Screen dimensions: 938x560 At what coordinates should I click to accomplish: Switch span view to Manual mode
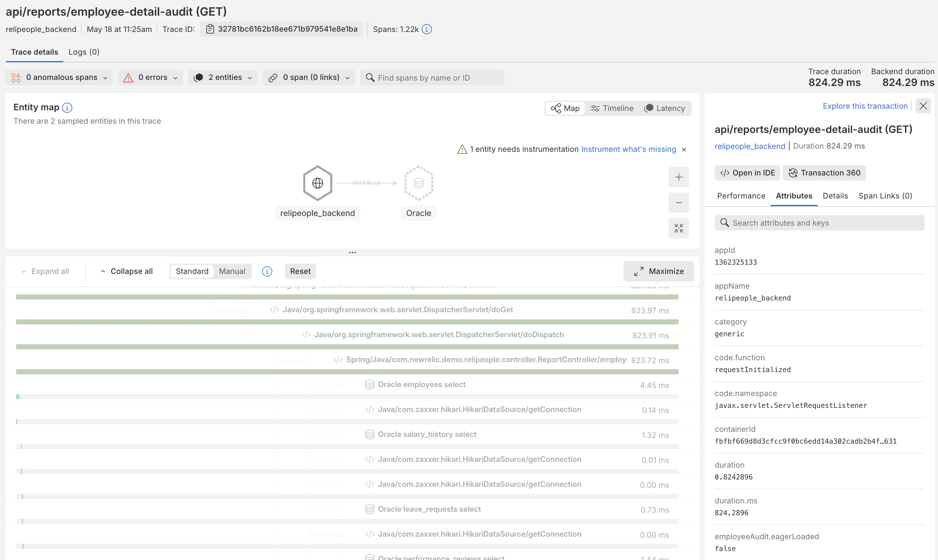(232, 271)
